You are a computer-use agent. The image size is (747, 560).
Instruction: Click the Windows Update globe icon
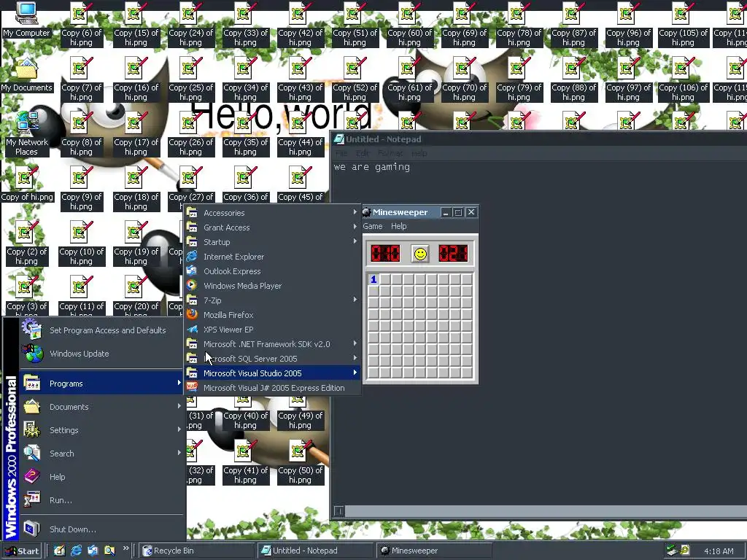click(x=32, y=354)
